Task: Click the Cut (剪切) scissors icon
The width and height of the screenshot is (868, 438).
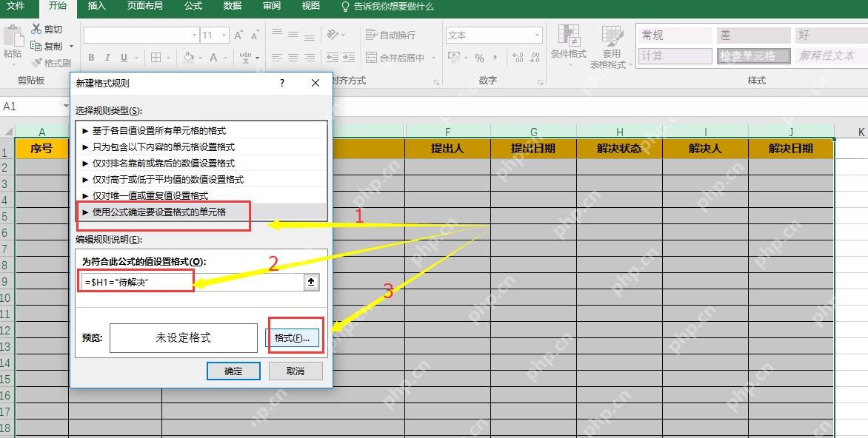Action: (36, 29)
